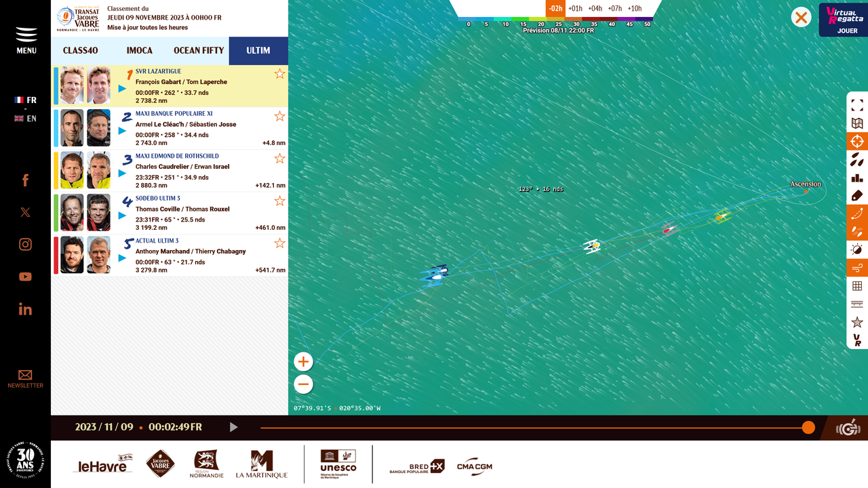This screenshot has height=488, width=868.
Task: Click the timeline slider handle
Action: pyautogui.click(x=808, y=428)
